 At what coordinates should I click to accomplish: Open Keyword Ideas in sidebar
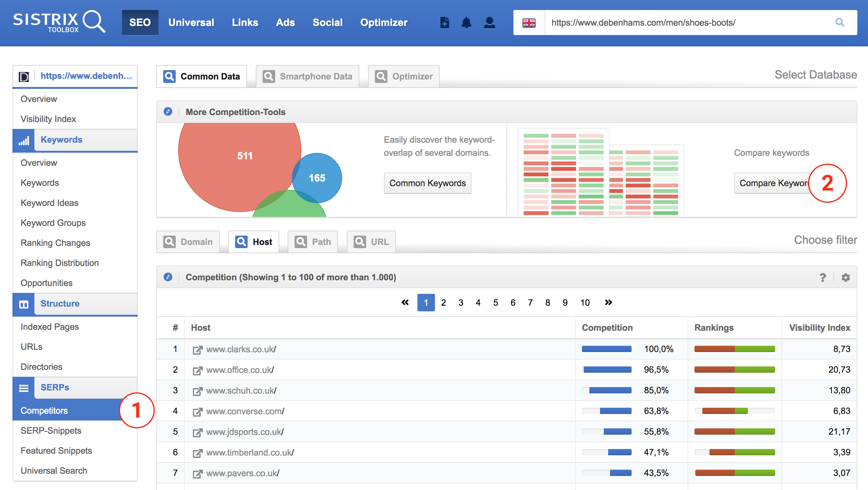click(x=49, y=203)
